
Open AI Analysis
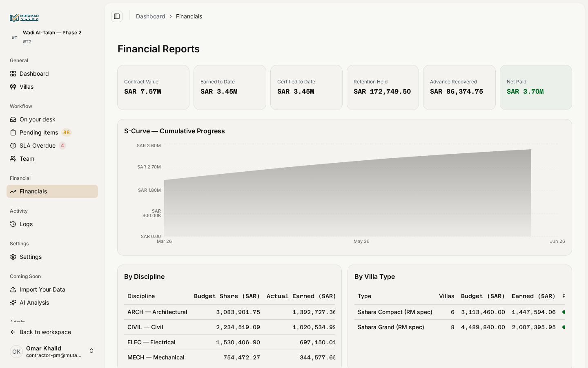[x=52, y=303]
